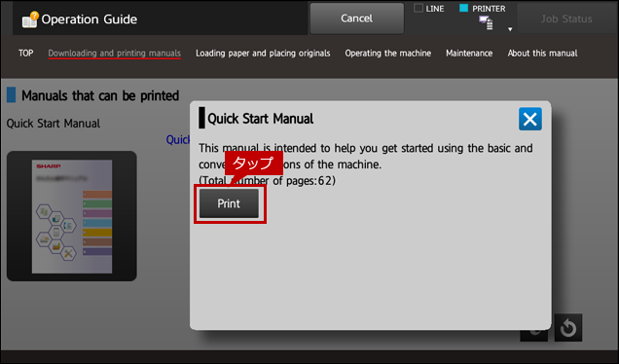The width and height of the screenshot is (619, 364).
Task: Open the Maintenance tab
Action: click(x=469, y=54)
